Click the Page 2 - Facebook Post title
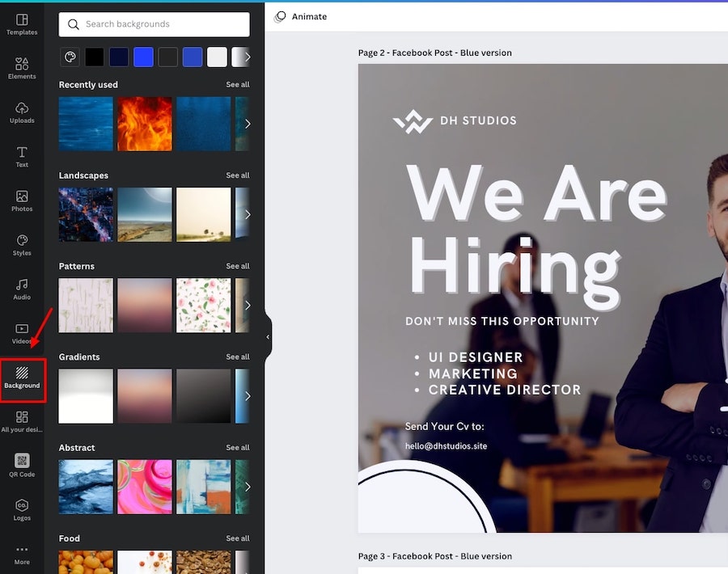This screenshot has height=574, width=728. pos(435,53)
